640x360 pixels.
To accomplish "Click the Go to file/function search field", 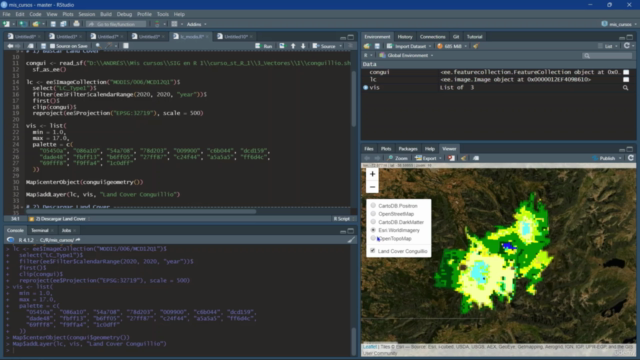I will (116, 24).
